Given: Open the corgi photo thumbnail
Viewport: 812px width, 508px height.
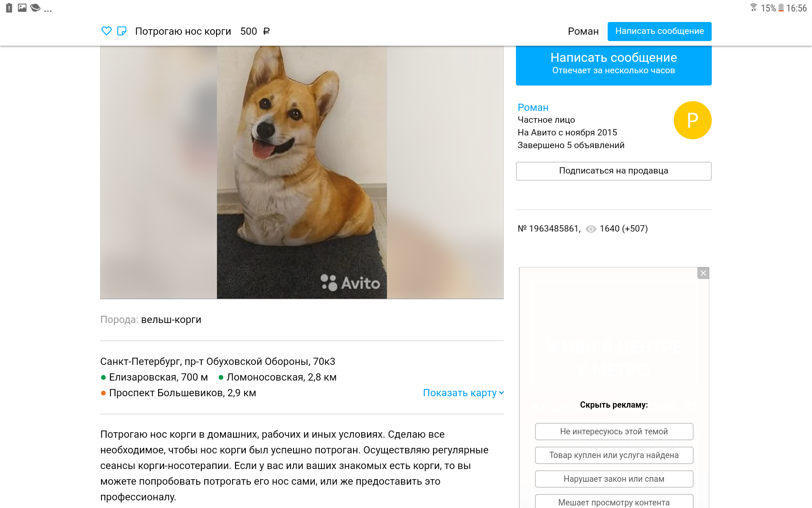Looking at the screenshot, I should click(x=302, y=172).
